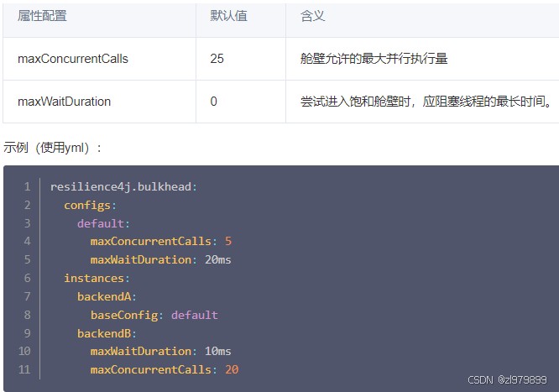Click the configs key in code

(x=89, y=205)
